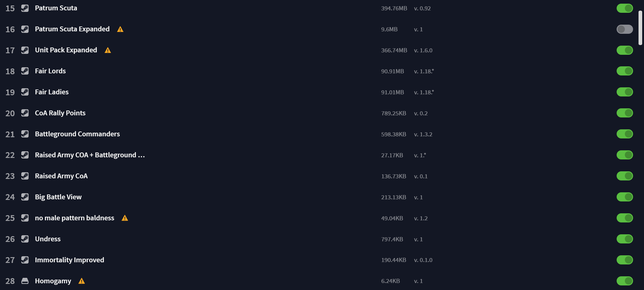
Task: Click the warning triangle next to Unit Pack Expanded
Action: pos(108,50)
